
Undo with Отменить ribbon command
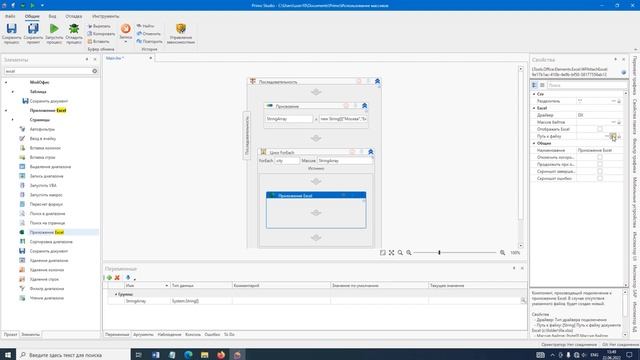click(x=149, y=34)
